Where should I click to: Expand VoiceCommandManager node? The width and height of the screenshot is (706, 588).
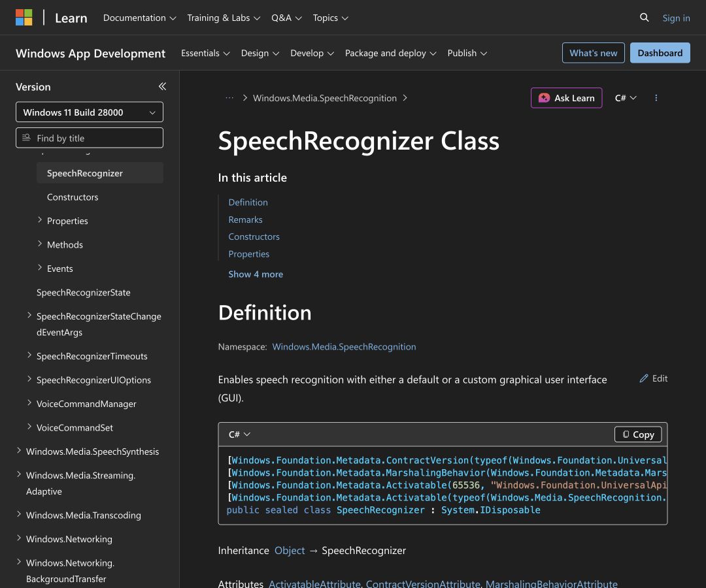pos(29,403)
